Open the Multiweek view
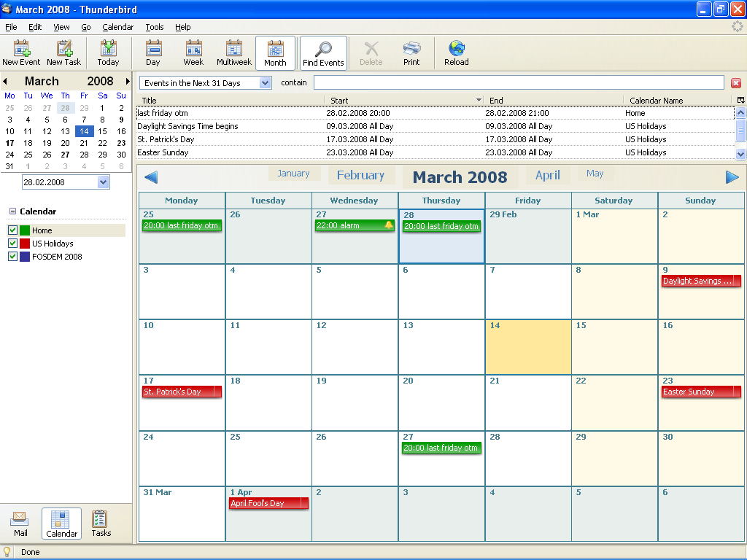The image size is (747, 560). coord(234,52)
